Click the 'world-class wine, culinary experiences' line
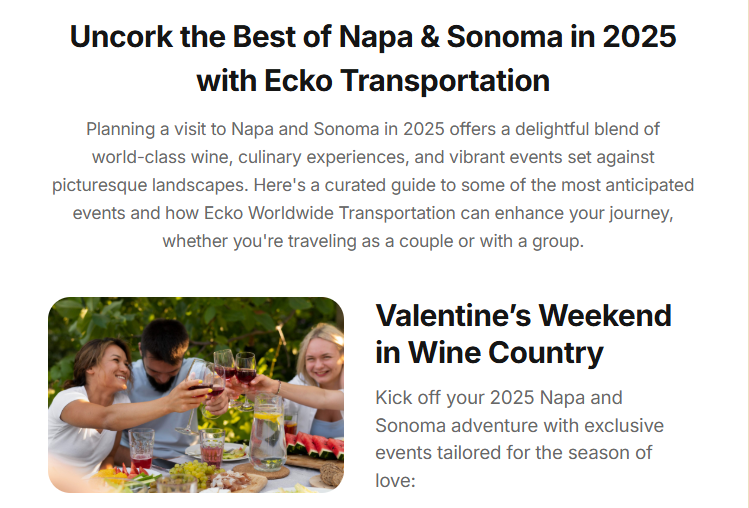This screenshot has height=508, width=749. (373, 157)
